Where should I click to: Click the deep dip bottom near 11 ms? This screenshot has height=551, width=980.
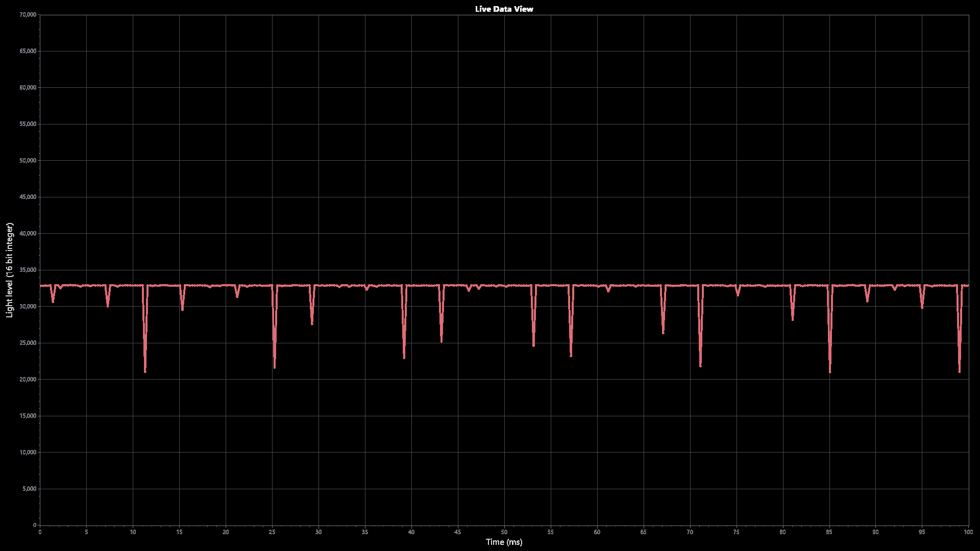coord(145,371)
